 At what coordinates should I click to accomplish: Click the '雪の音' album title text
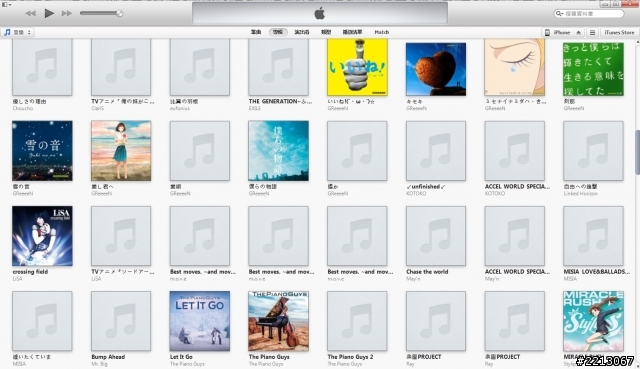[x=21, y=187]
